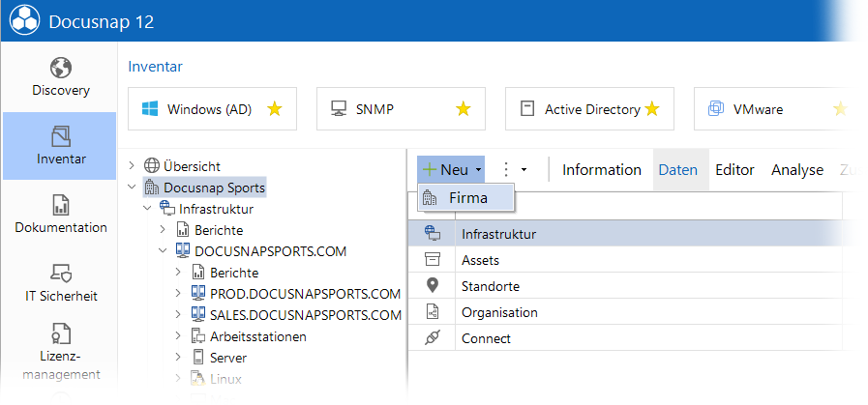868x405 pixels.
Task: Open the VMware inventory tile
Action: [778, 109]
